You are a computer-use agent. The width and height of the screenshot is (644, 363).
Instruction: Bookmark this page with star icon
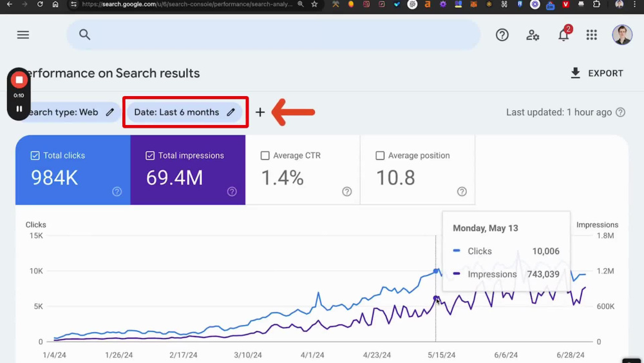[315, 4]
